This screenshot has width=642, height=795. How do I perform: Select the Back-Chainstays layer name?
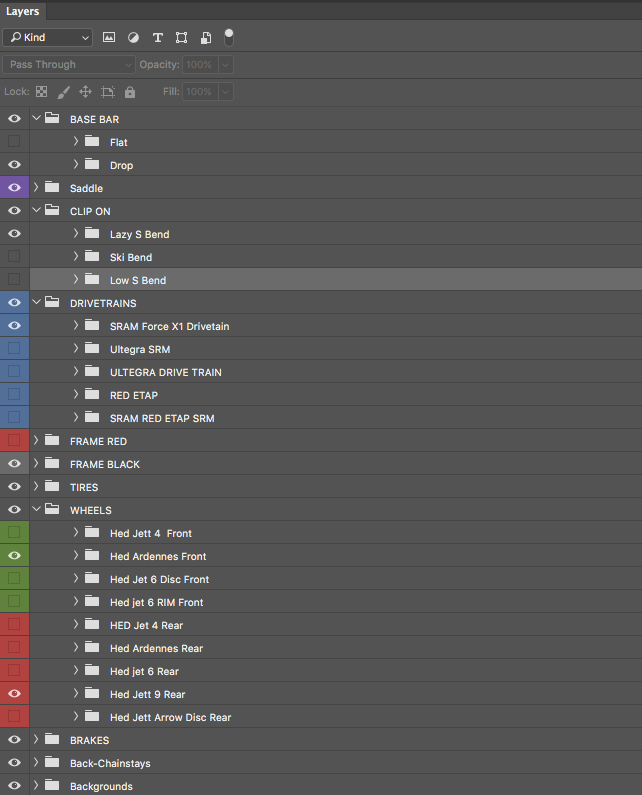110,764
